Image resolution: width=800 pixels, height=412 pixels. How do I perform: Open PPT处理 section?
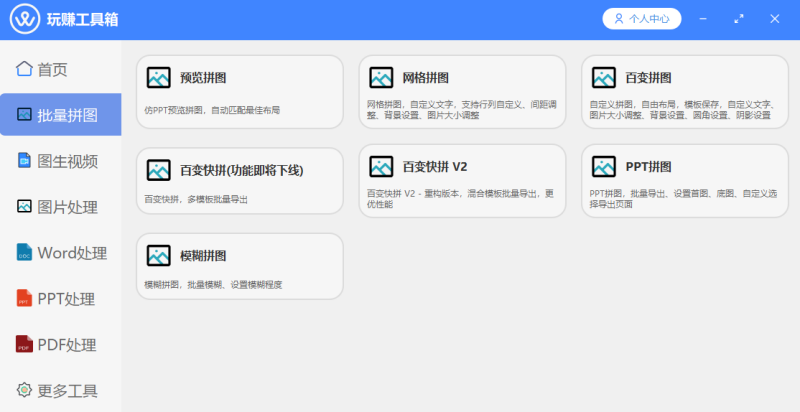[61, 298]
